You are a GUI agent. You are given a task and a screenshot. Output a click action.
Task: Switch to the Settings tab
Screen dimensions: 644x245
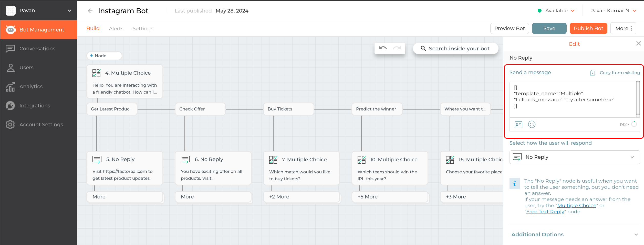pos(143,29)
